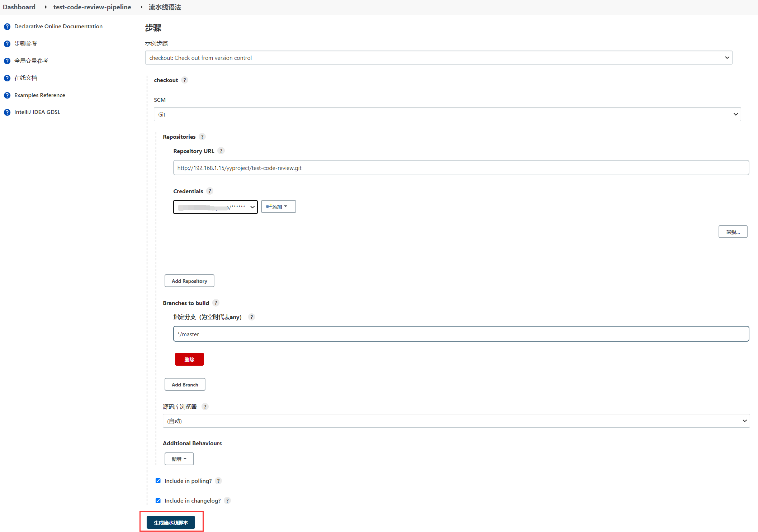
Task: Go to Dashboard breadcrumb
Action: pyautogui.click(x=19, y=7)
